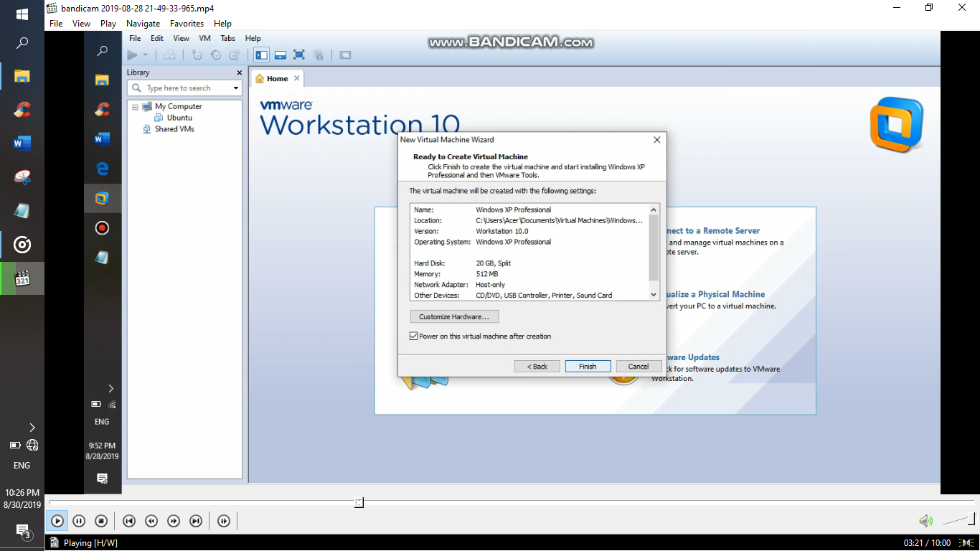Screen dimensions: 980x551
Task: Click the Send Ctrl+Alt+Del toolbar icon
Action: (169, 55)
